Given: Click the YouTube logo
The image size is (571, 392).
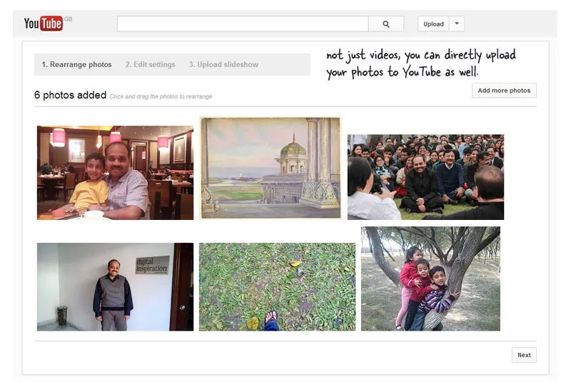Looking at the screenshot, I should [44, 24].
